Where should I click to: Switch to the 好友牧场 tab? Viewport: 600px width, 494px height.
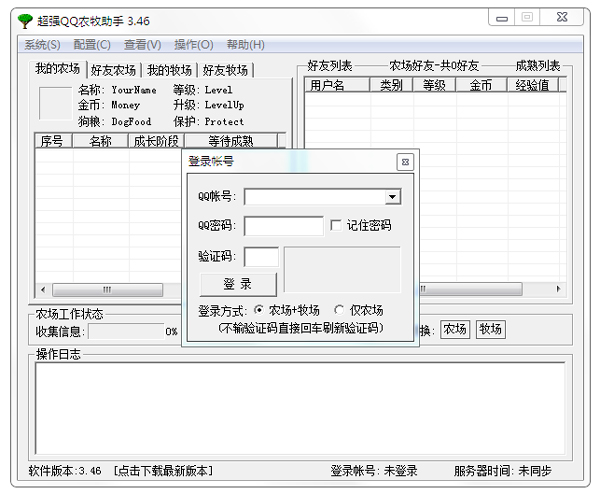[x=225, y=70]
